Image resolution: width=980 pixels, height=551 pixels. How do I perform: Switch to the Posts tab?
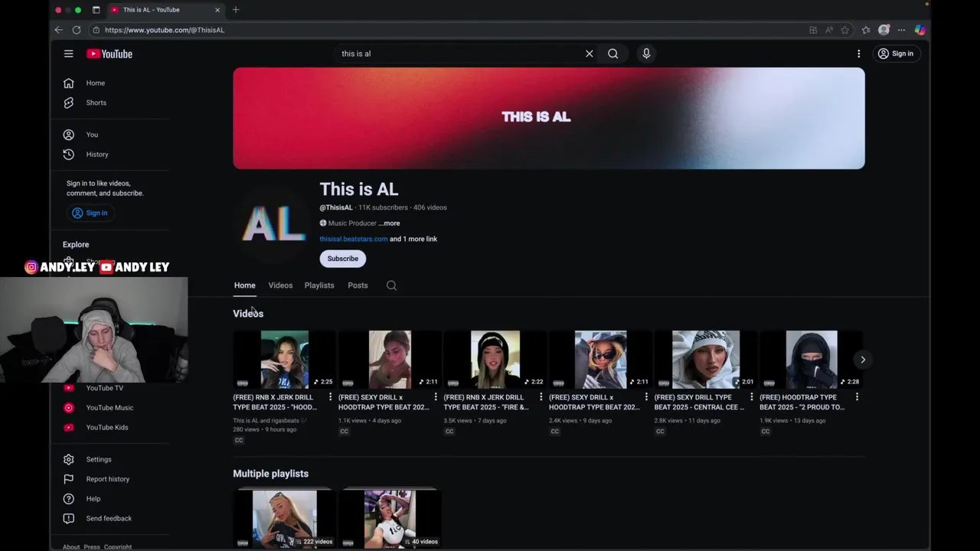[358, 285]
